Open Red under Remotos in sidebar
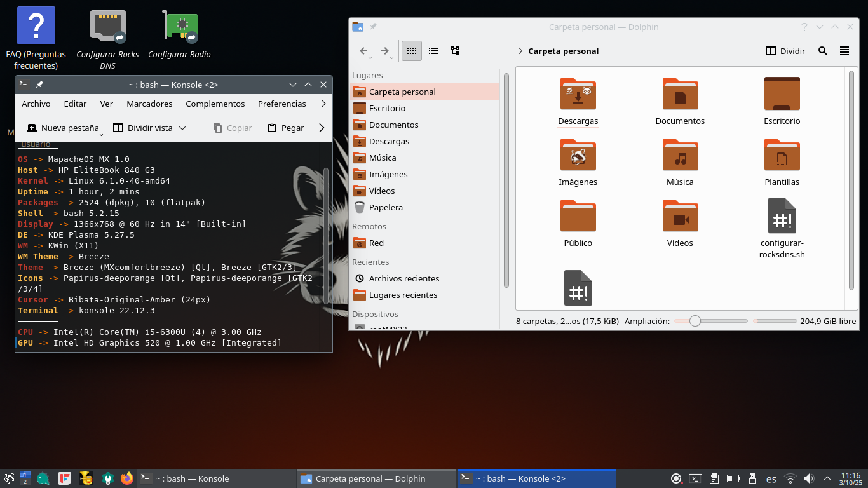Image resolution: width=868 pixels, height=488 pixels. (426, 243)
